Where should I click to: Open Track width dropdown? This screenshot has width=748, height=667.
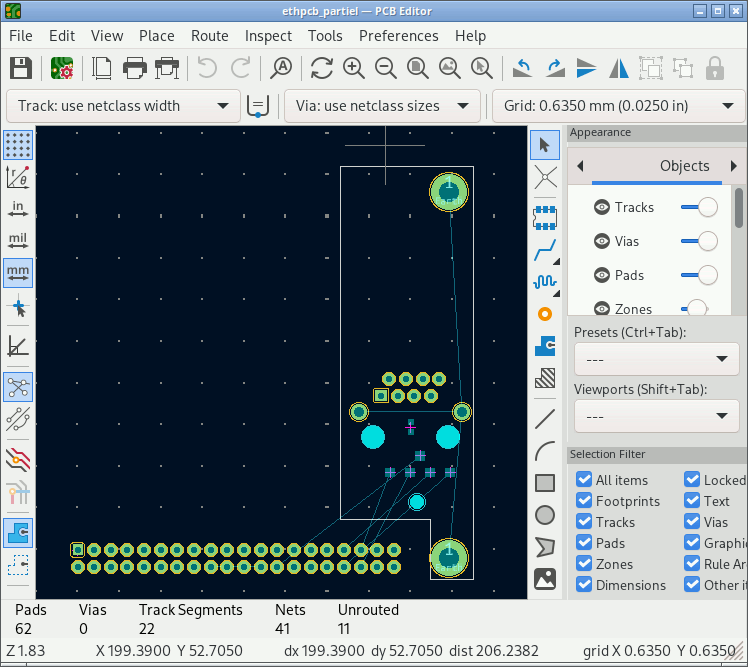pos(123,106)
